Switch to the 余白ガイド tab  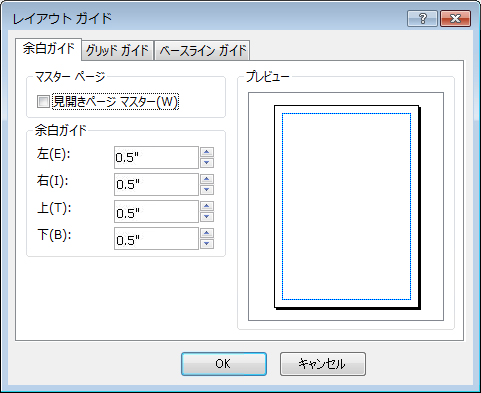(48, 49)
